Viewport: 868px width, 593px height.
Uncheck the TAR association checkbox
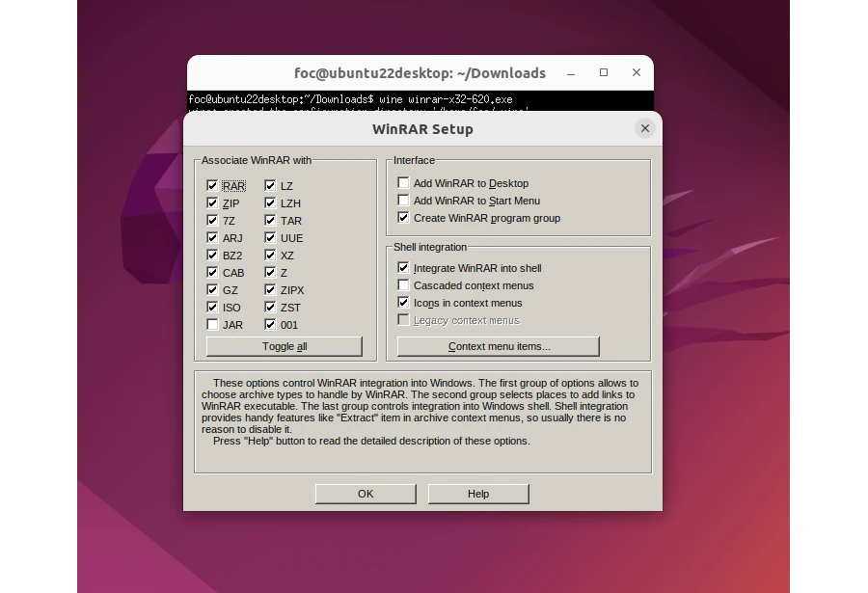pos(270,221)
